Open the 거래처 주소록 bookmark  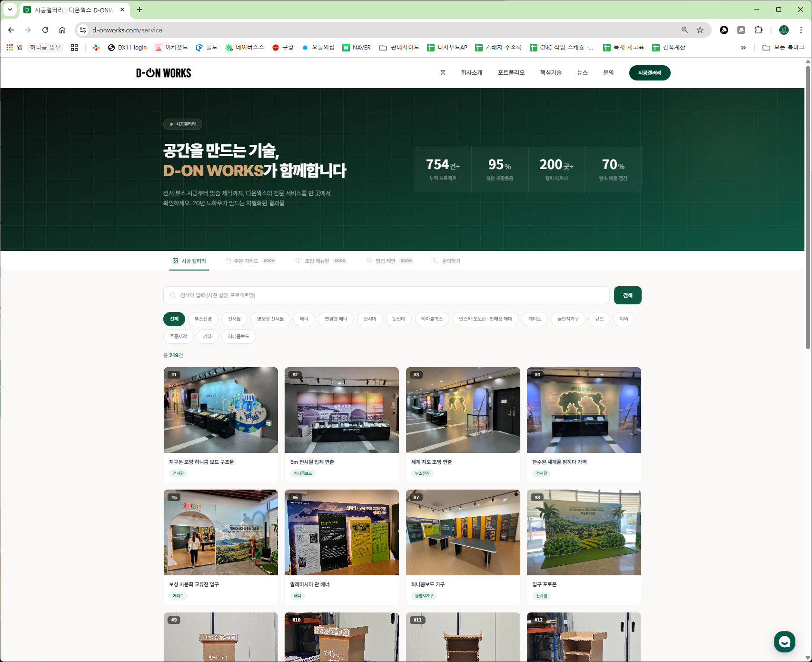click(498, 48)
